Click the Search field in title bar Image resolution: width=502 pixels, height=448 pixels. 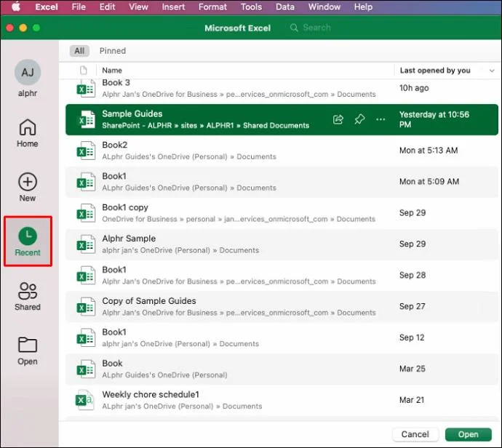click(316, 28)
